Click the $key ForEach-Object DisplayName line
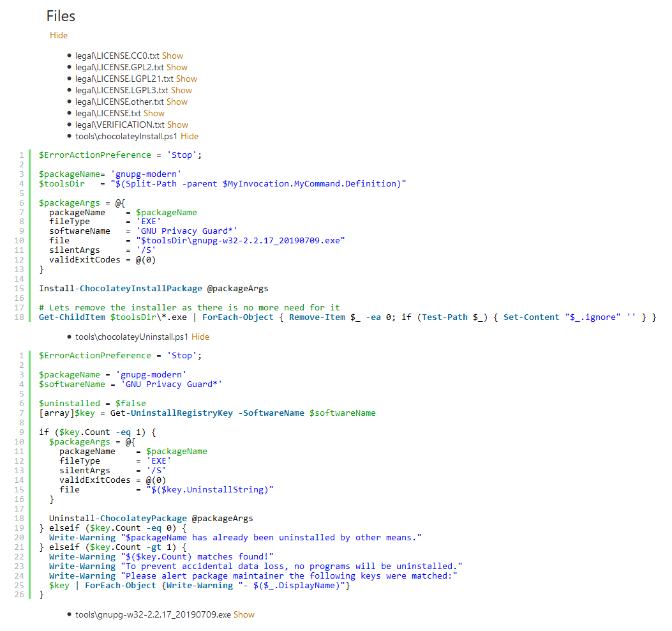This screenshot has width=672, height=631. (x=199, y=585)
